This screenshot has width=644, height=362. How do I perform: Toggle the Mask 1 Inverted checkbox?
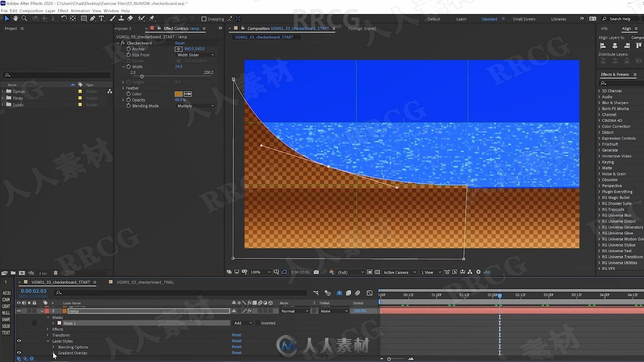[x=258, y=323]
